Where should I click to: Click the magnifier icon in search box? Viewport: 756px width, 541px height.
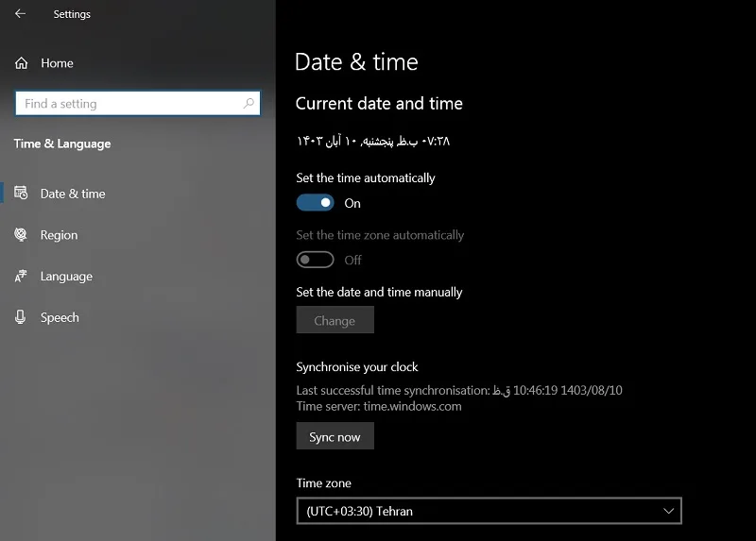(x=249, y=103)
